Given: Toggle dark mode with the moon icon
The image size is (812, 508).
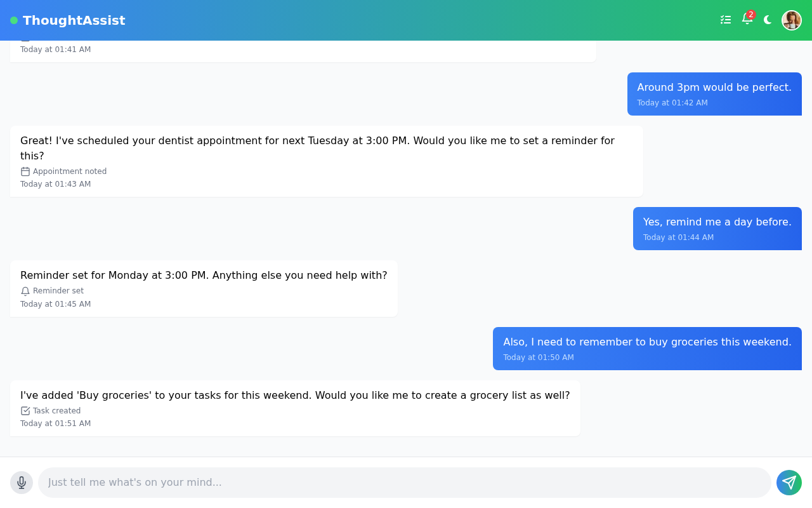Looking at the screenshot, I should [768, 20].
